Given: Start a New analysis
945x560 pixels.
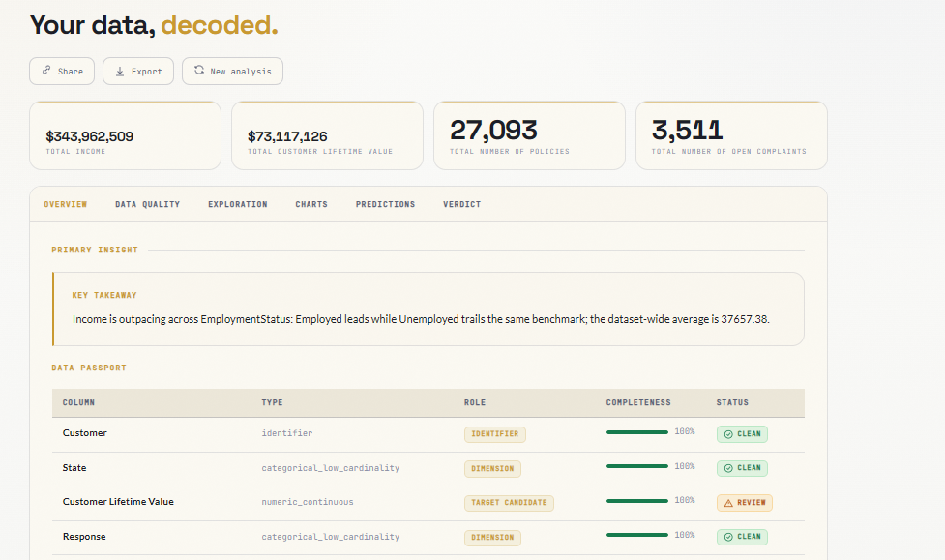Looking at the screenshot, I should point(233,72).
